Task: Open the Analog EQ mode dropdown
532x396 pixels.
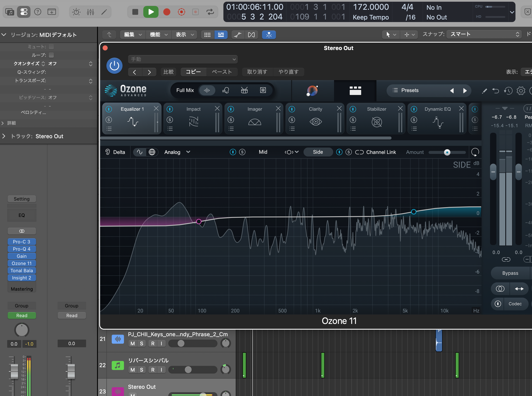Action: tap(177, 152)
